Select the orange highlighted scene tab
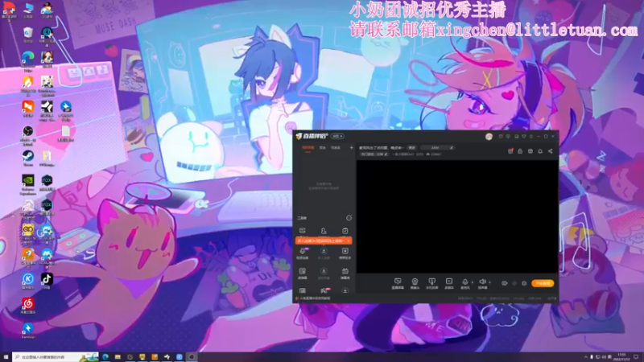 [x=308, y=148]
